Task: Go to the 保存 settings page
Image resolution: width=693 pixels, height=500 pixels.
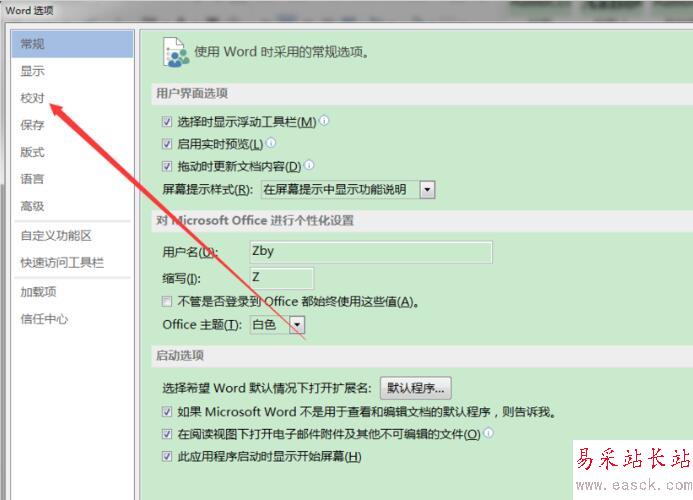Action: (x=33, y=125)
